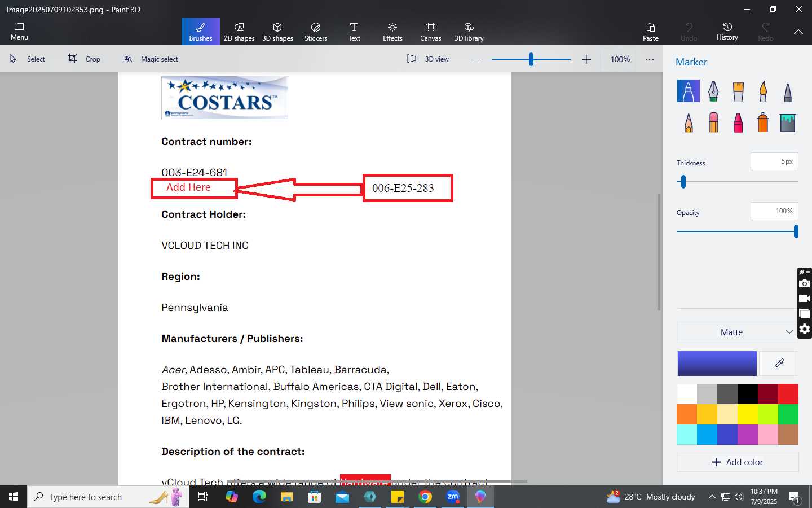Click the 100% zoom value
This screenshot has width=812, height=508.
620,59
